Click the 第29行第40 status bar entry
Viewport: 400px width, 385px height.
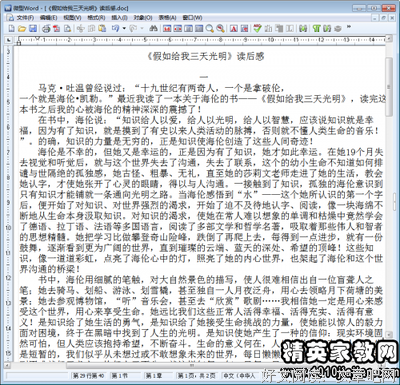point(89,376)
